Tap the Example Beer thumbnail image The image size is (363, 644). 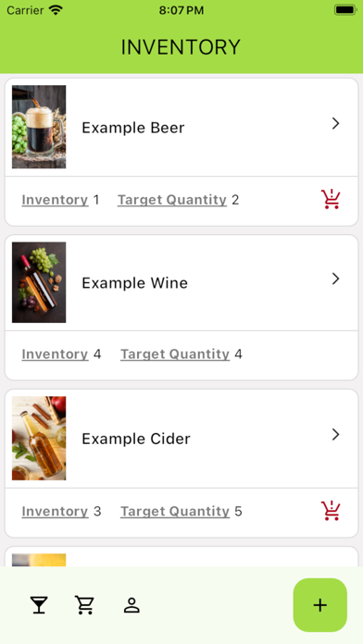point(39,127)
